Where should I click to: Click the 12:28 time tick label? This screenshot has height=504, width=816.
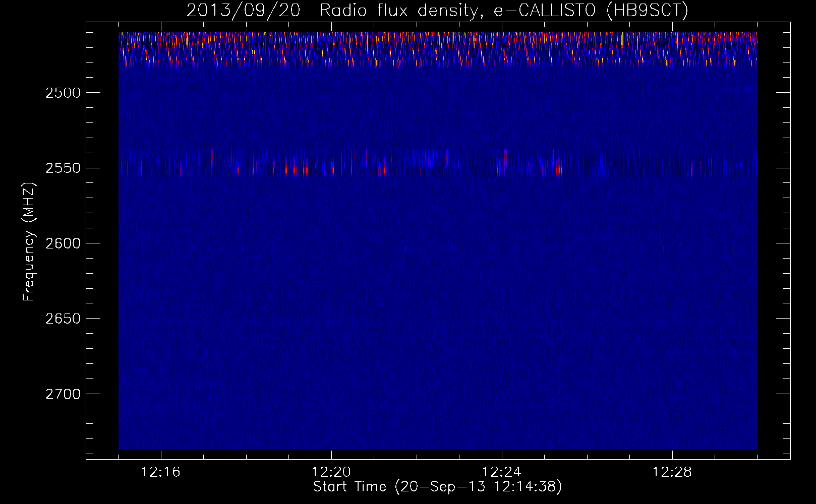672,472
